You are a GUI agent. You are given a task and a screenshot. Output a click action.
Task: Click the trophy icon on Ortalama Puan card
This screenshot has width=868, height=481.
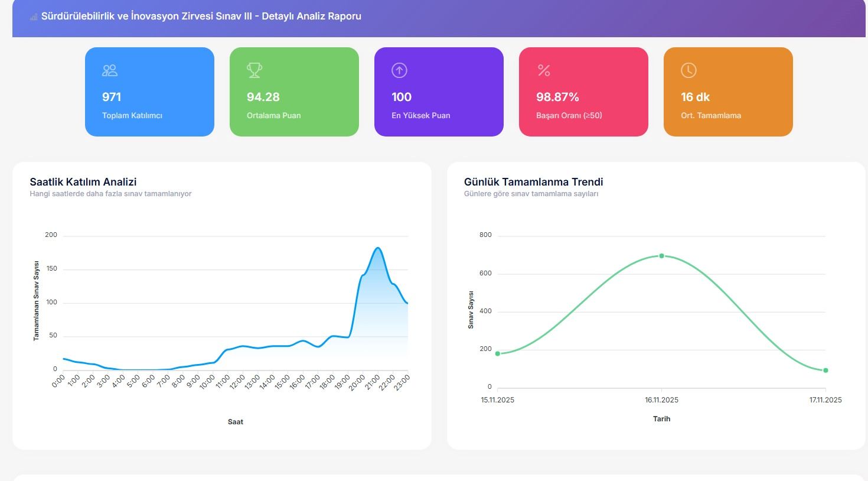[x=254, y=70]
